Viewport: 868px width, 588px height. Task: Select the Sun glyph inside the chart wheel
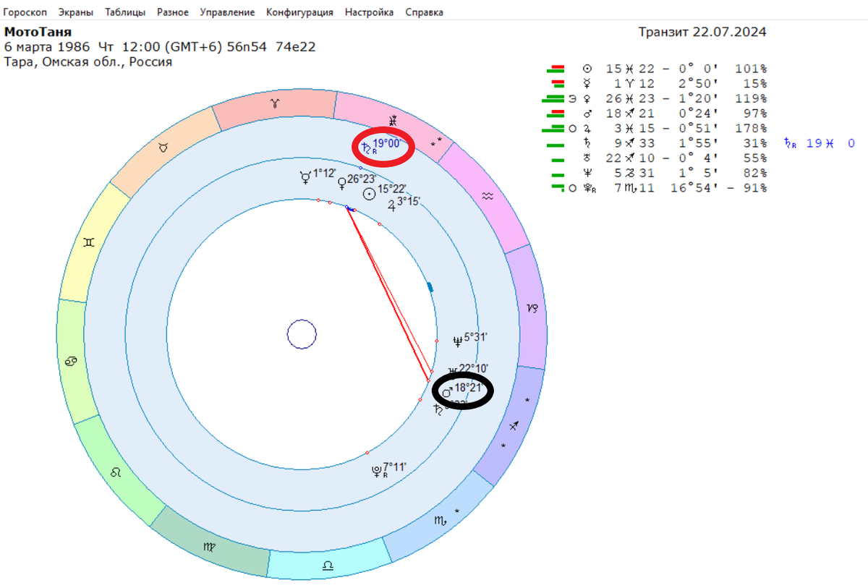pyautogui.click(x=369, y=193)
